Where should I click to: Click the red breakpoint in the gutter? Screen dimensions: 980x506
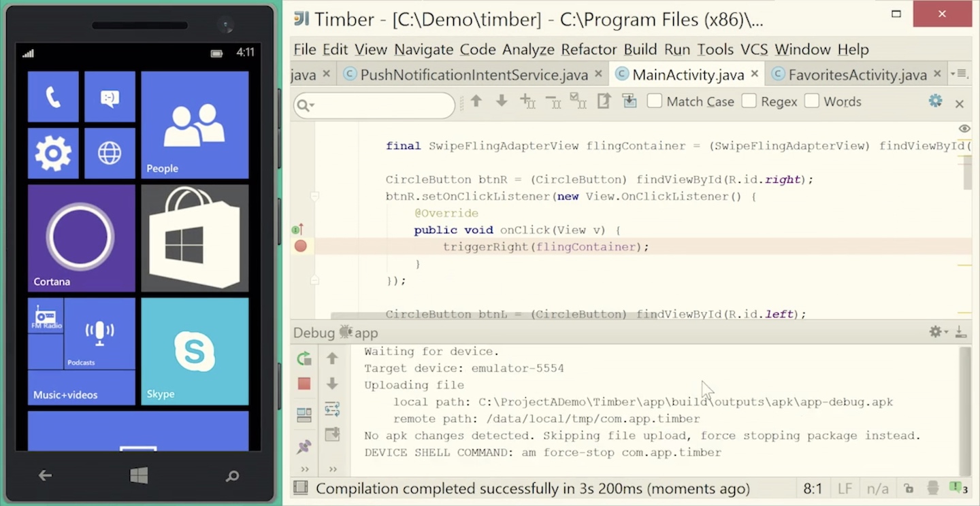pos(301,246)
